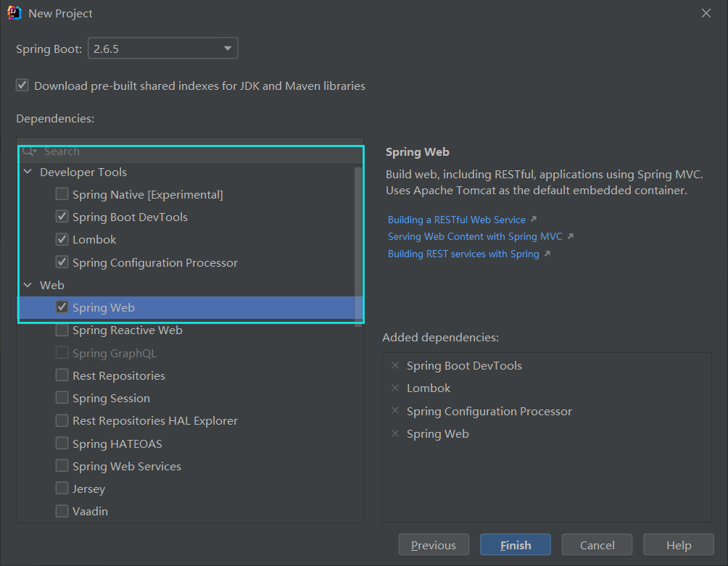
Task: Open external link arrow beside Building a RESTful Web Service
Action: [x=534, y=219]
